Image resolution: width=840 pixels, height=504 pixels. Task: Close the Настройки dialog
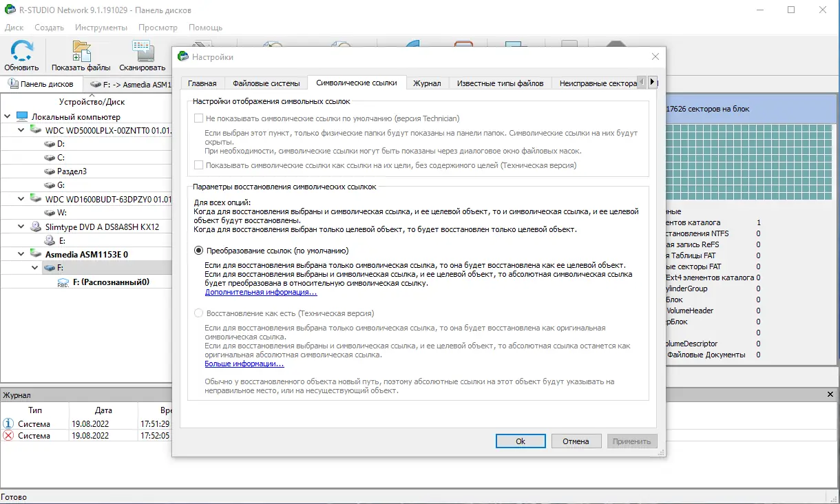(655, 56)
